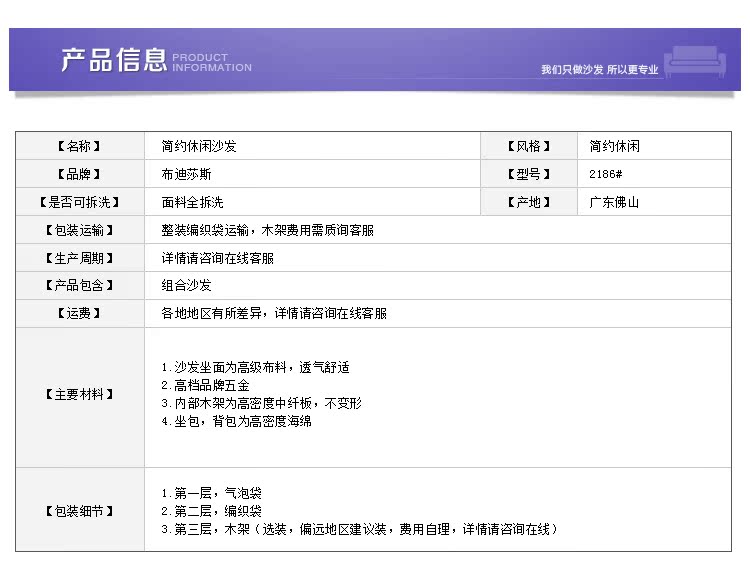Screen dimensions: 750x562
Task: Select the 【运费】 label cell
Action: [80, 313]
